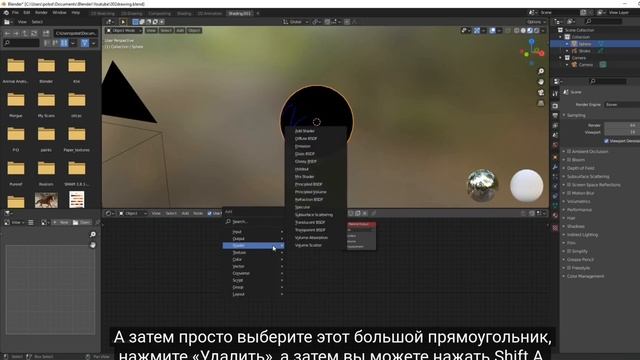Image resolution: width=640 pixels, height=360 pixels.
Task: Open the Window menu
Action: (x=59, y=13)
